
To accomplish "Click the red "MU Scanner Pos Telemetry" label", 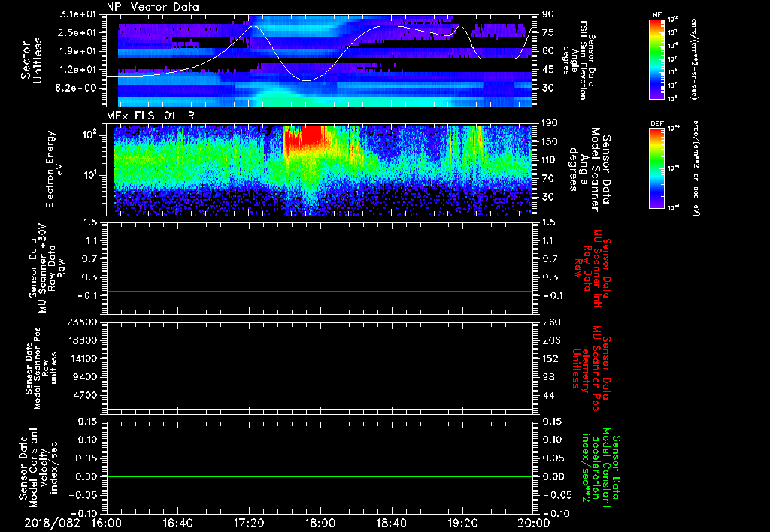I will pyautogui.click(x=591, y=367).
